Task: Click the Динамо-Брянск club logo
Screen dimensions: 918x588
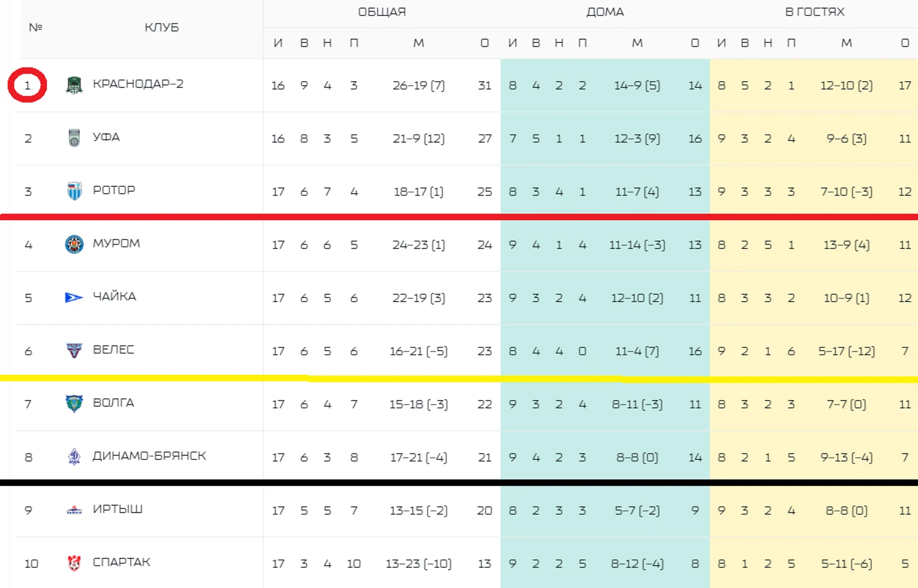Action: tap(74, 457)
